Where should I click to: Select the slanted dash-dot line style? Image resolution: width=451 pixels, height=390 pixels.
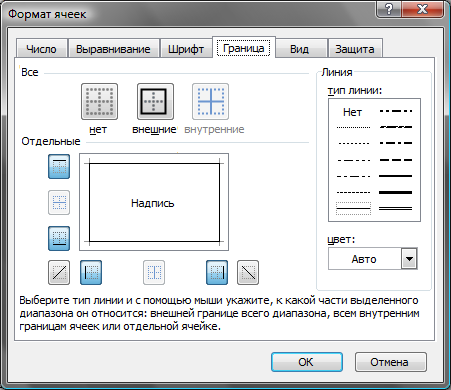click(x=396, y=127)
